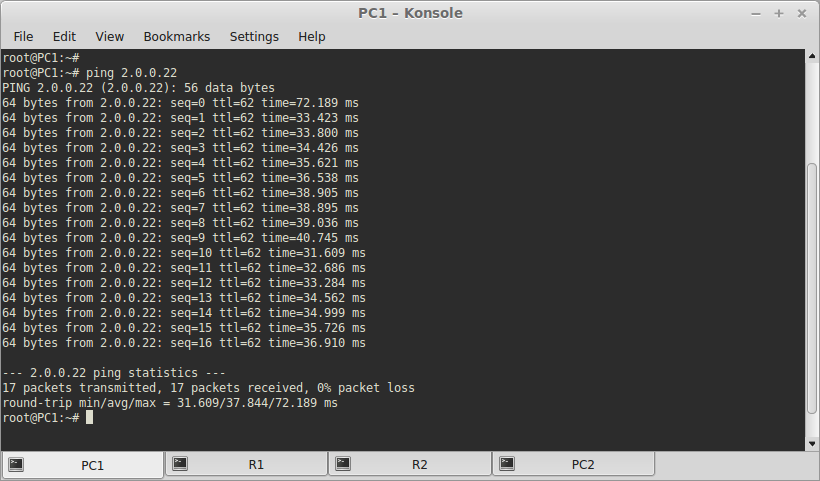Click the scrollbar down arrow
This screenshot has width=820, height=481.
pos(812,444)
